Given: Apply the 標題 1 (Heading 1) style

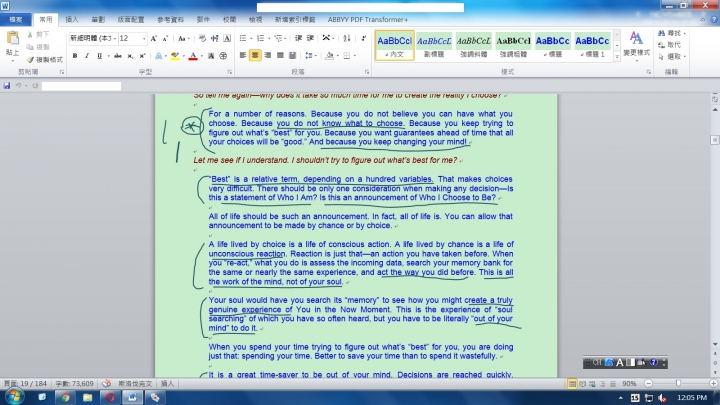Looking at the screenshot, I should (x=592, y=45).
